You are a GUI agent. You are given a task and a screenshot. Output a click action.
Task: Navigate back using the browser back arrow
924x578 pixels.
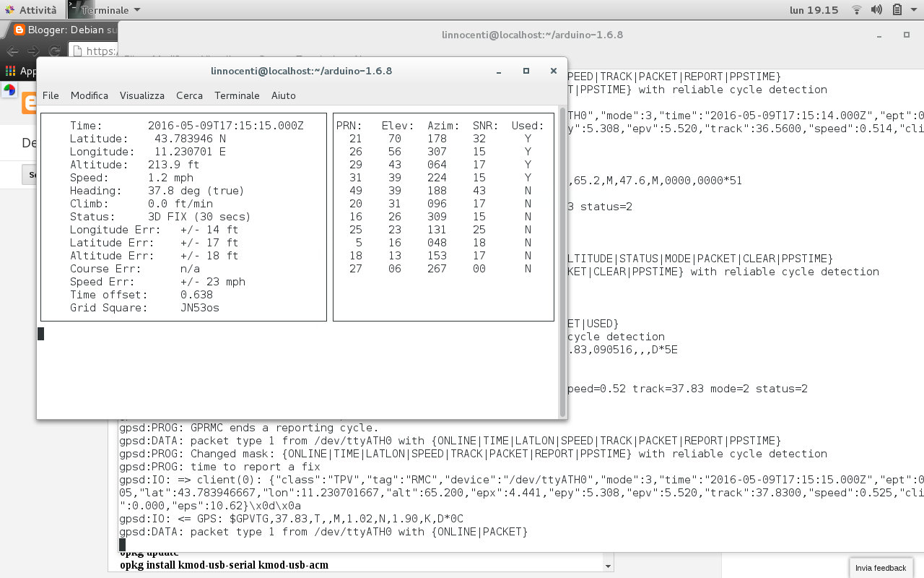pyautogui.click(x=12, y=52)
